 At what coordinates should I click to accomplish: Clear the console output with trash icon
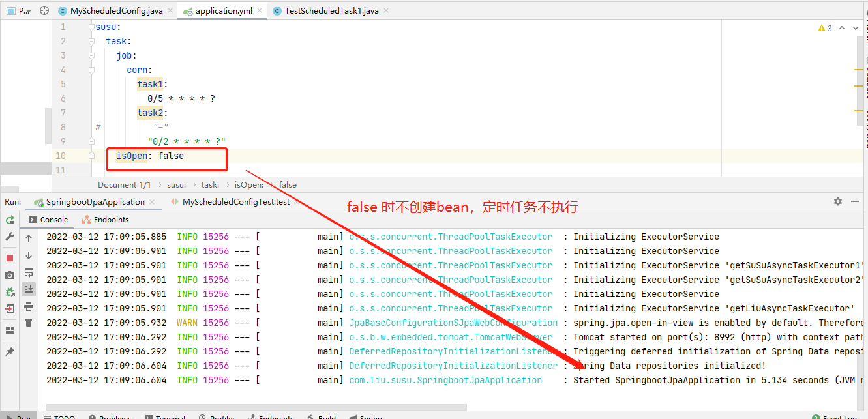[x=27, y=323]
